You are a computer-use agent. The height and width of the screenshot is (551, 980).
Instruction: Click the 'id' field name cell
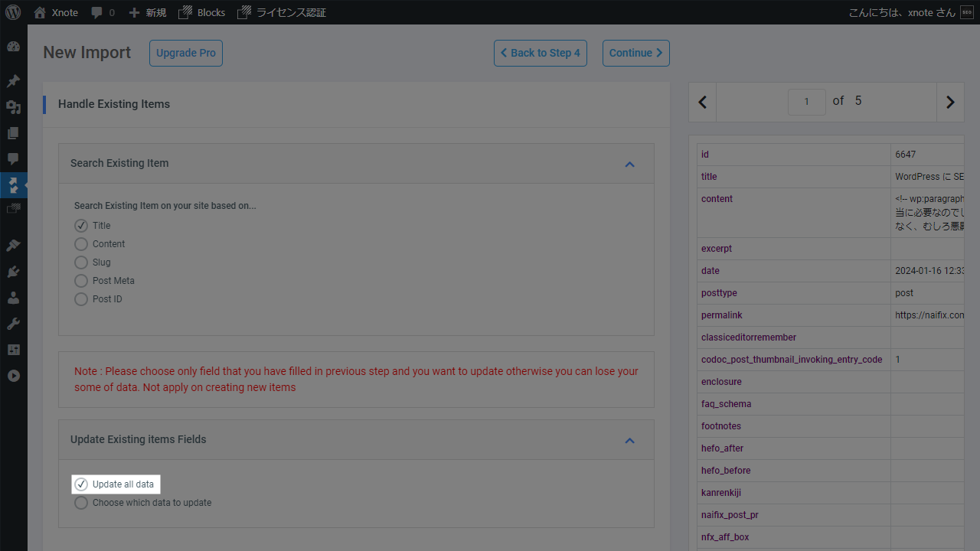tap(794, 155)
